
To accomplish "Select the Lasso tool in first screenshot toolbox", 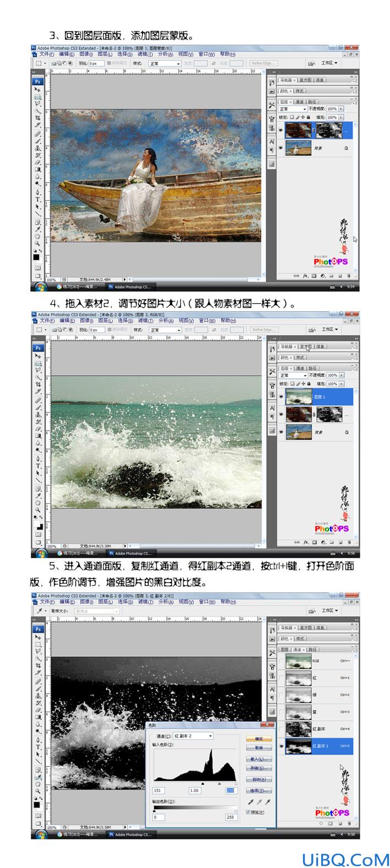I will tap(37, 103).
